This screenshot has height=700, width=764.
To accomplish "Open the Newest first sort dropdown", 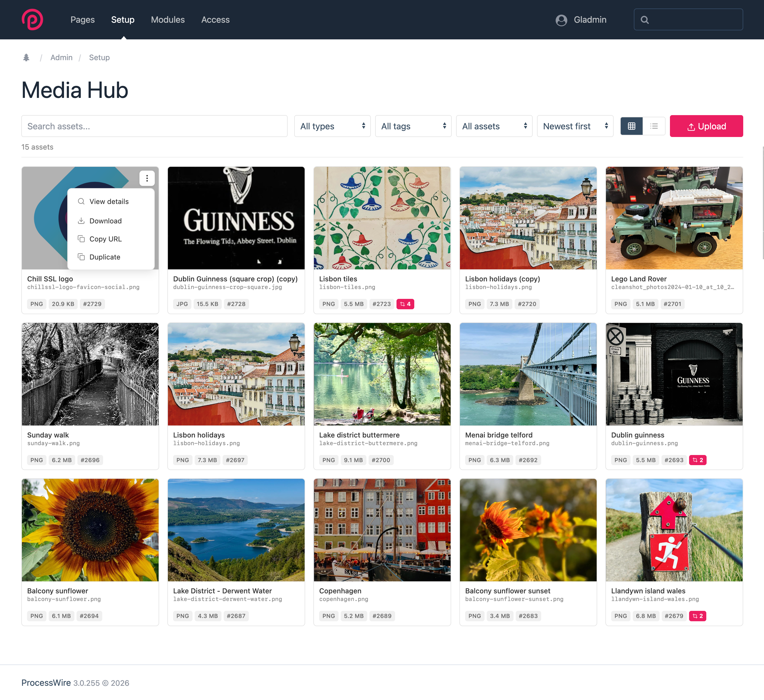I will pyautogui.click(x=575, y=126).
